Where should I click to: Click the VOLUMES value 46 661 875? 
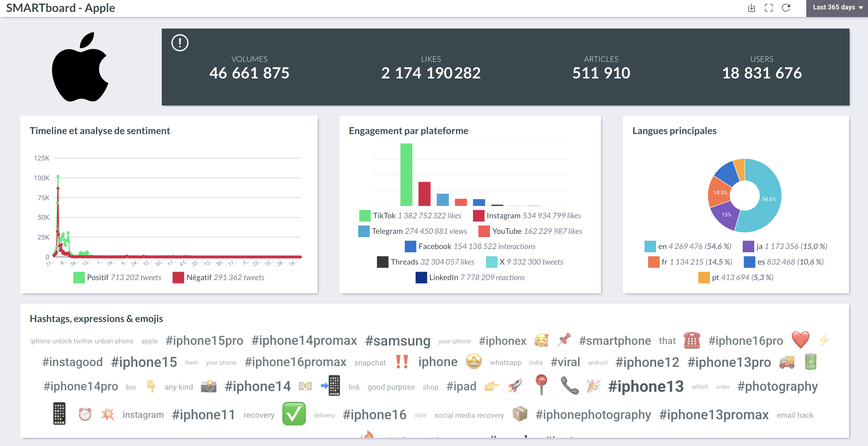click(249, 73)
